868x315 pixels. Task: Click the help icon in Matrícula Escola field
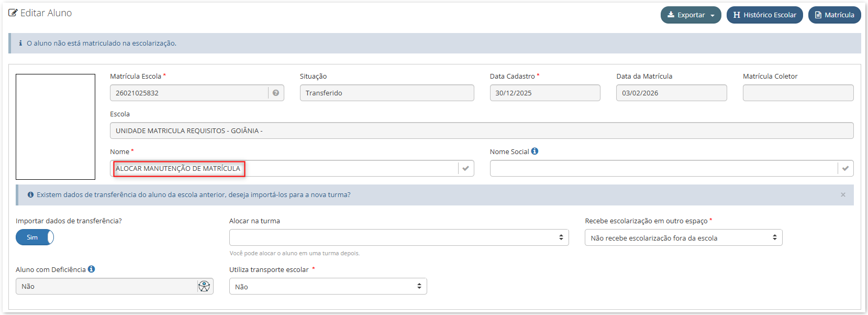276,93
